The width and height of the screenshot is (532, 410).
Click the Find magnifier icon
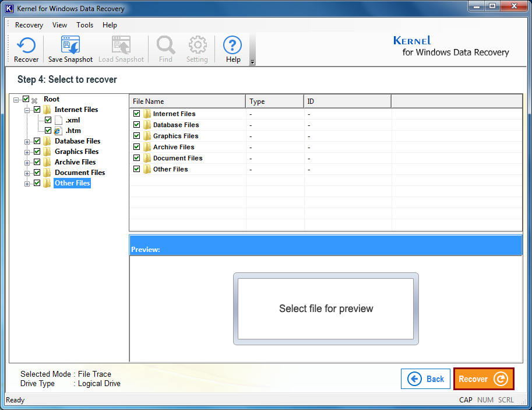[165, 45]
